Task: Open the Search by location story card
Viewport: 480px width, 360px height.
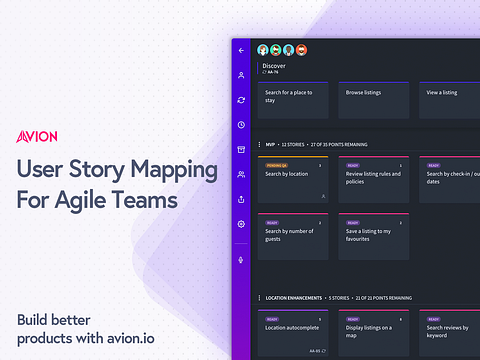Action: pyautogui.click(x=293, y=179)
